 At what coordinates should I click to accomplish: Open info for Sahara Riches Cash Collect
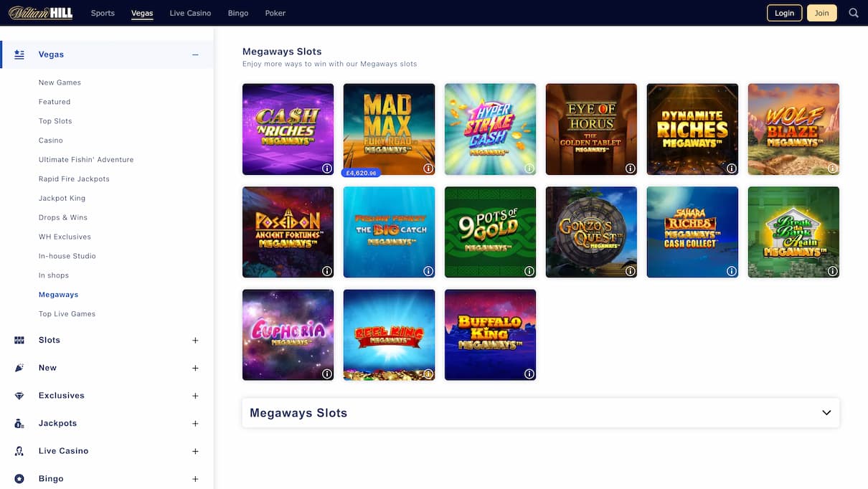732,271
